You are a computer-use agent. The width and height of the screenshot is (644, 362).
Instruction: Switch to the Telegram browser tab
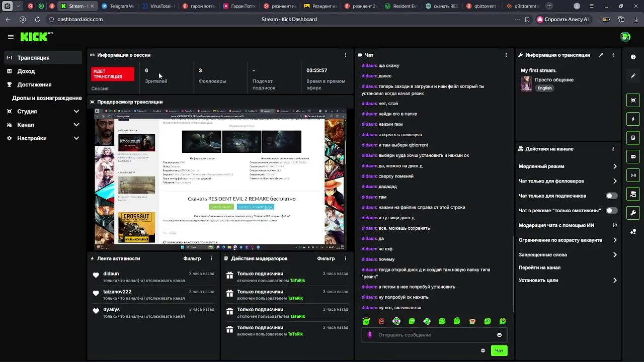click(118, 6)
